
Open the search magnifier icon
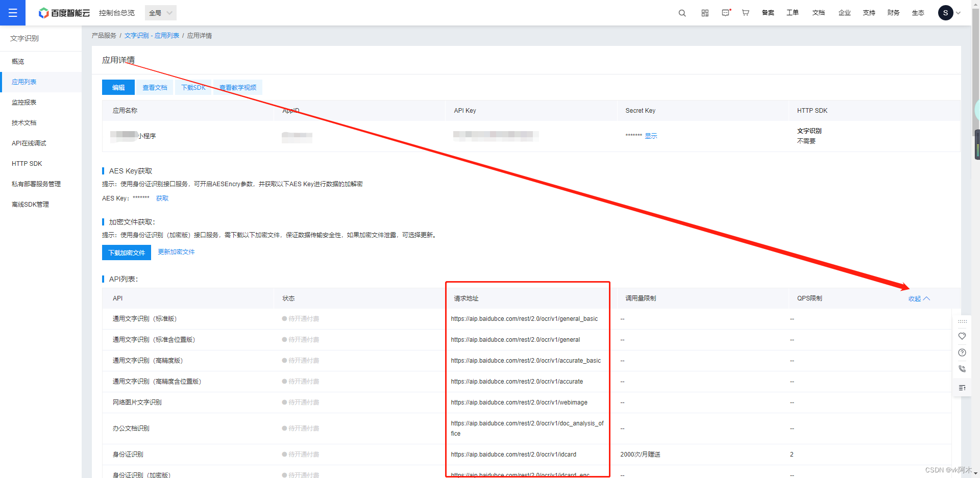click(x=682, y=13)
